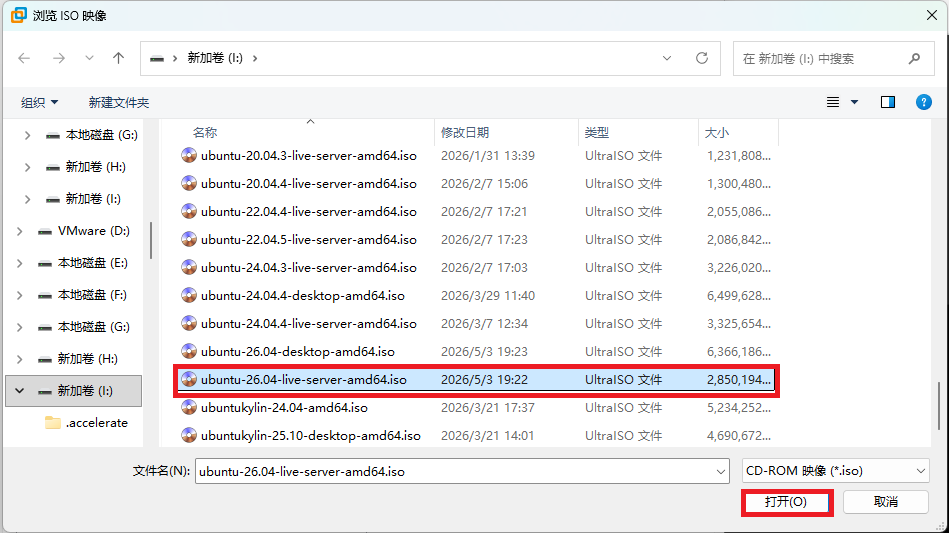The height and width of the screenshot is (533, 949).
Task: Select 本地磁盘 (E:) in navigation tree
Action: click(92, 263)
